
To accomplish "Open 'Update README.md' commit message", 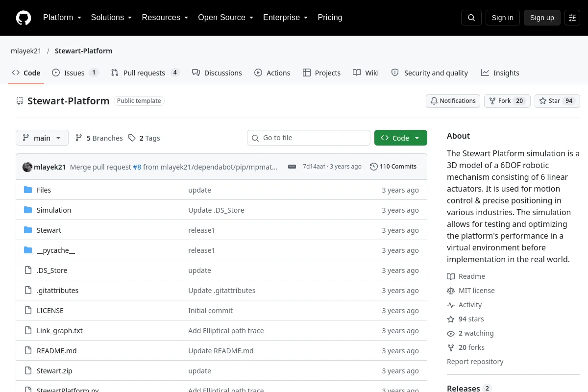I will point(221,351).
